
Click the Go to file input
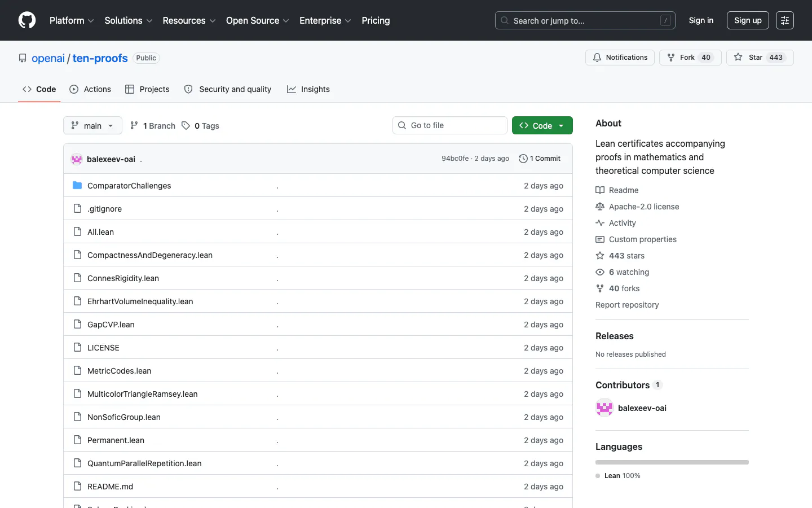pyautogui.click(x=450, y=125)
